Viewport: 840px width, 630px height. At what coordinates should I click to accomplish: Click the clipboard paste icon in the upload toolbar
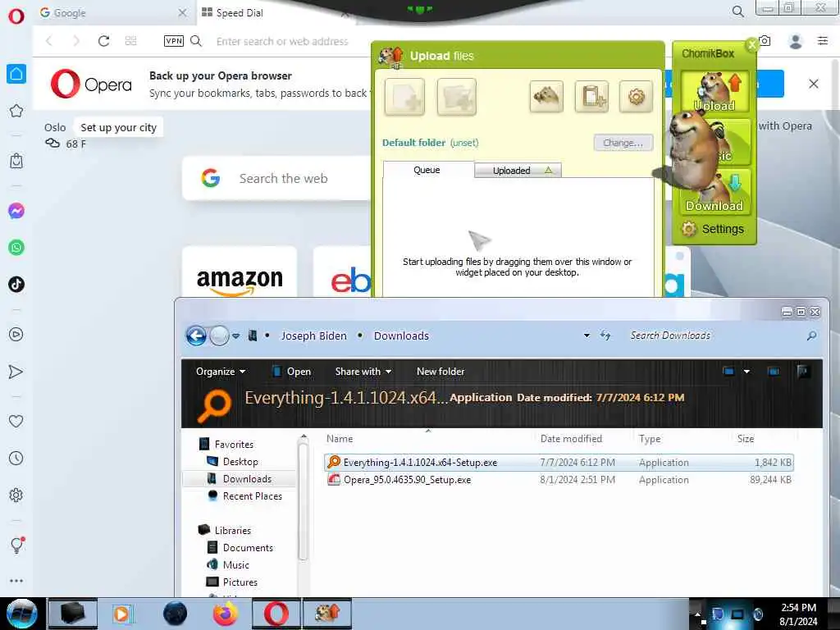(x=591, y=97)
